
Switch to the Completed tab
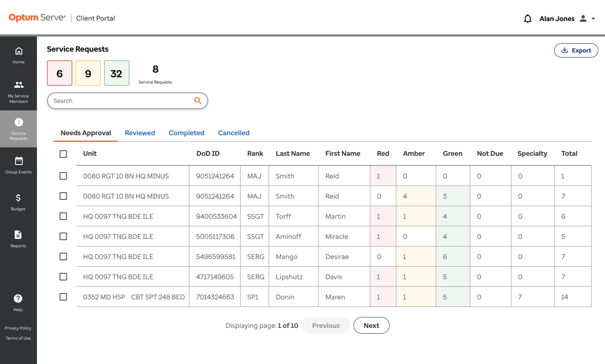pos(186,133)
